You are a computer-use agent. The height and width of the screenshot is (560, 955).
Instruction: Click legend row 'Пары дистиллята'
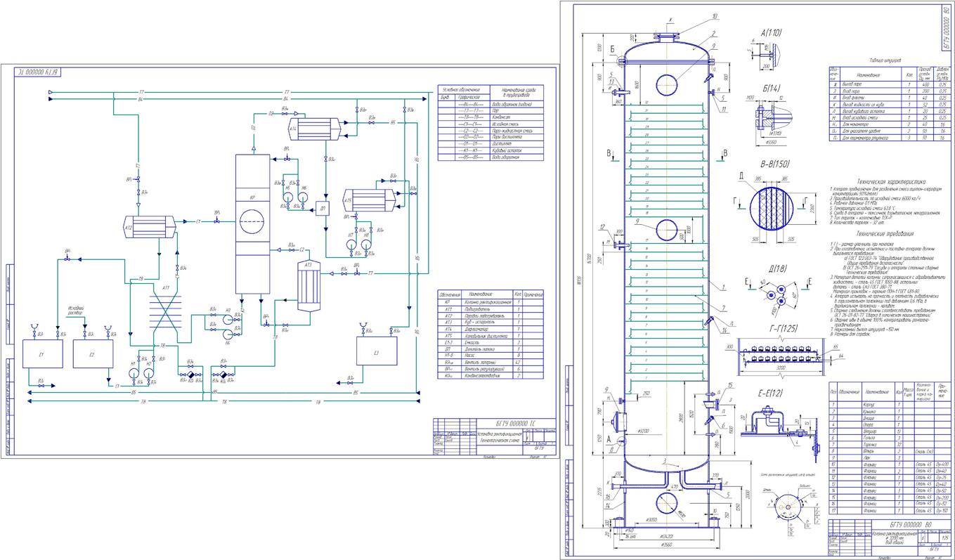[x=491, y=137]
